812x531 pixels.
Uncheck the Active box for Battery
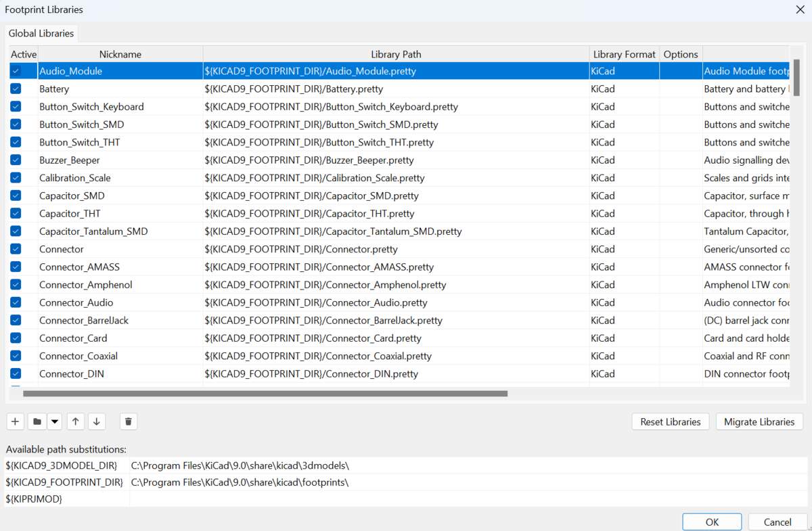point(15,89)
